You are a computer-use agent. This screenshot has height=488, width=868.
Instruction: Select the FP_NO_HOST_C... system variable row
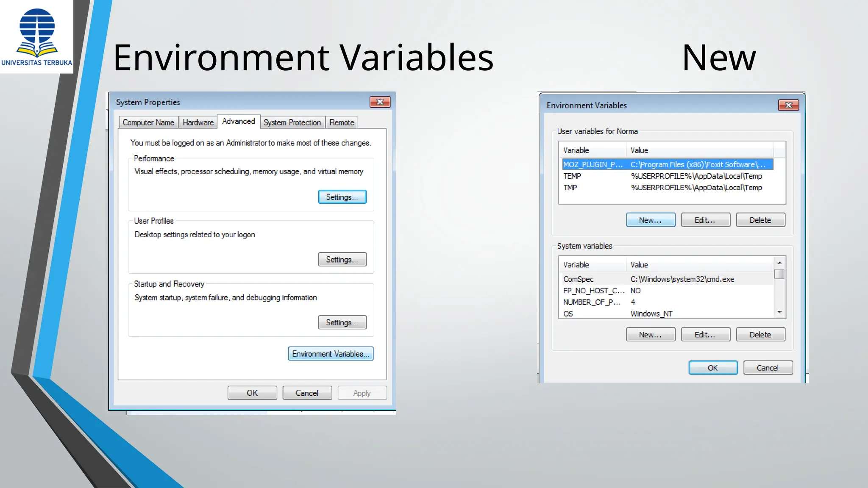(668, 291)
